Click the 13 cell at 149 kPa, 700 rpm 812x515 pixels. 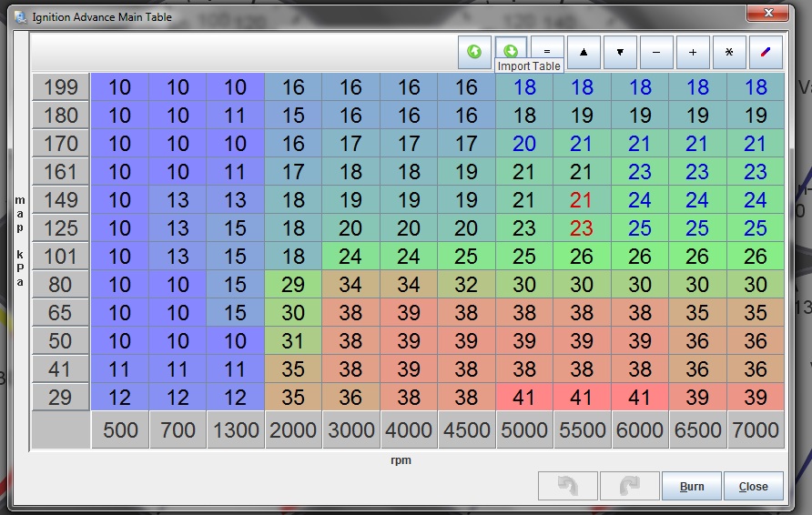178,200
